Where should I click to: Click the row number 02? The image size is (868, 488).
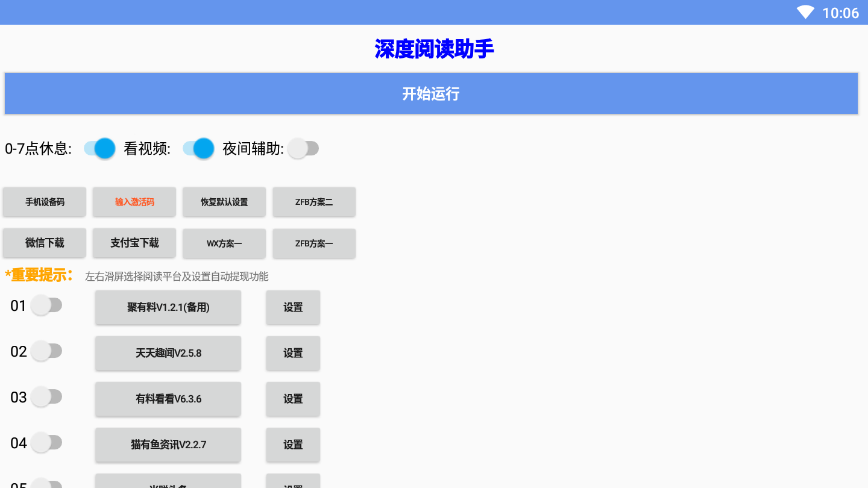[18, 352]
